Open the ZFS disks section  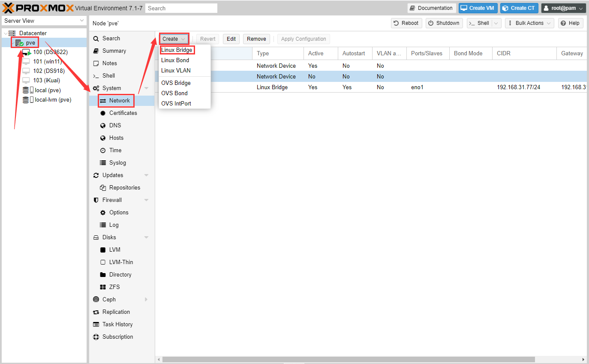tap(114, 287)
